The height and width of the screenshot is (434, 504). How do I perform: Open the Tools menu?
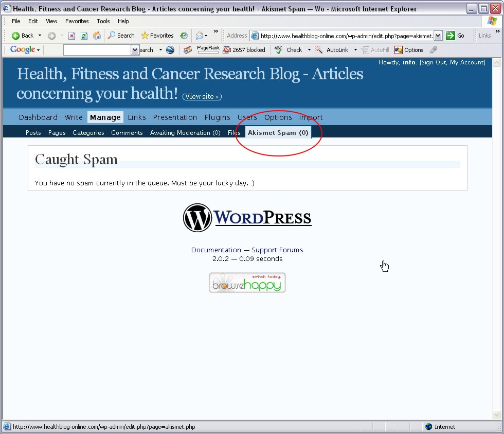tap(103, 21)
